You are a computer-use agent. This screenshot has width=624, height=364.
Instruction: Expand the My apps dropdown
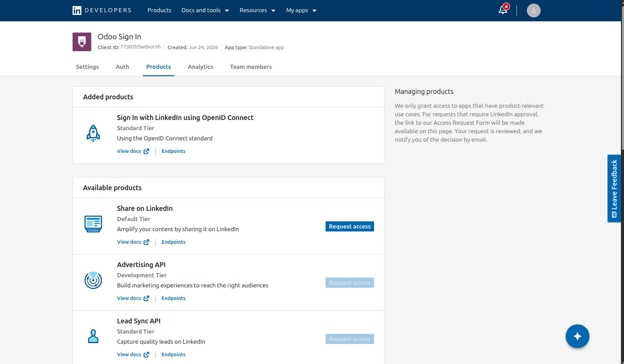point(301,10)
